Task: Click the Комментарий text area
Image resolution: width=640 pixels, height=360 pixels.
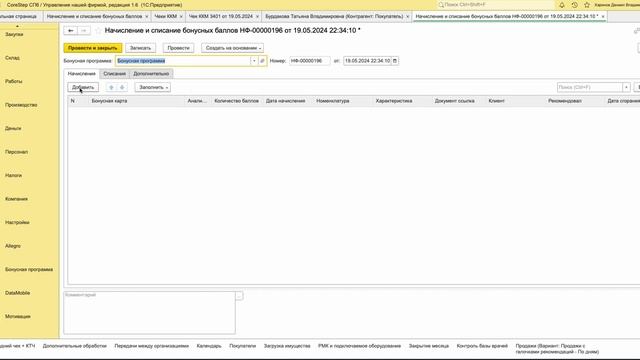Action: (x=149, y=313)
